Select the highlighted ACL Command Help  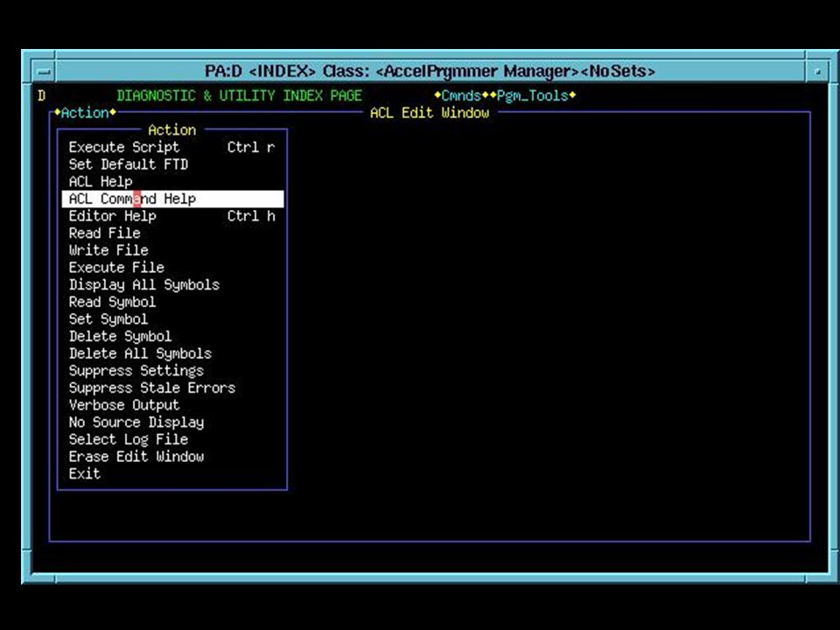(x=172, y=199)
